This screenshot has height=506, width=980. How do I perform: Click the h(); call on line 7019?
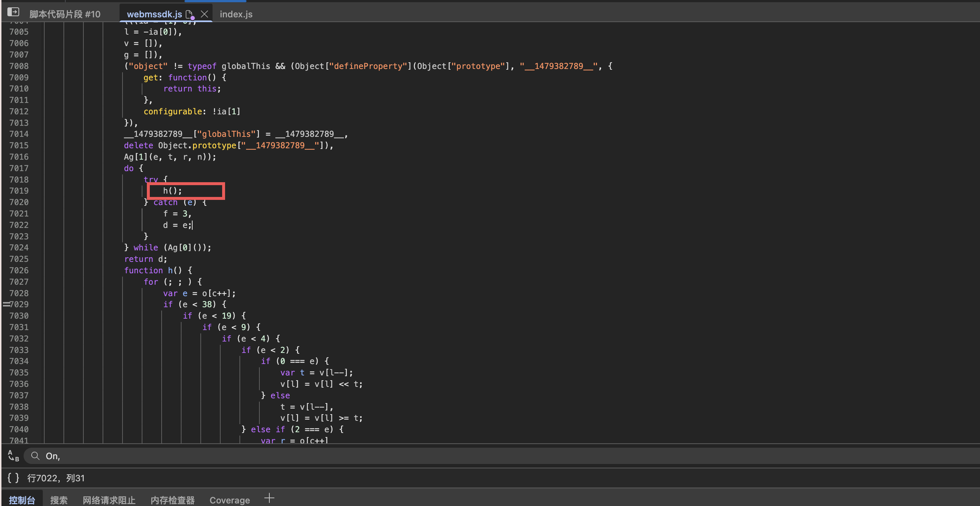[172, 190]
